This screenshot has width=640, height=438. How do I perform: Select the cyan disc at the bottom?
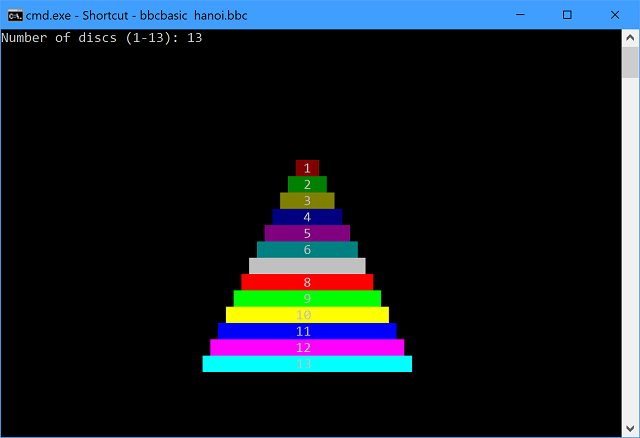(x=307, y=364)
